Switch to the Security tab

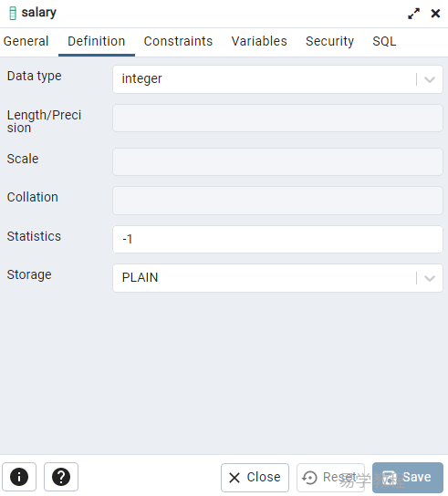pos(329,41)
